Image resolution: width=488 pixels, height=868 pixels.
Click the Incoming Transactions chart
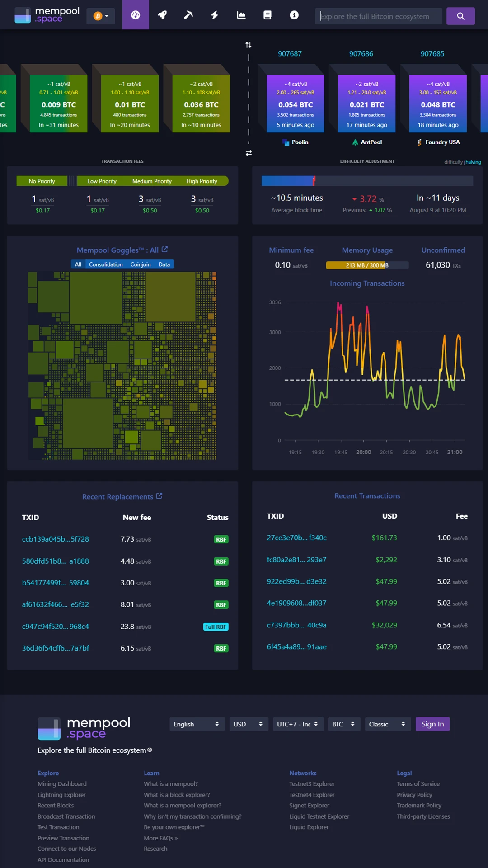click(367, 375)
